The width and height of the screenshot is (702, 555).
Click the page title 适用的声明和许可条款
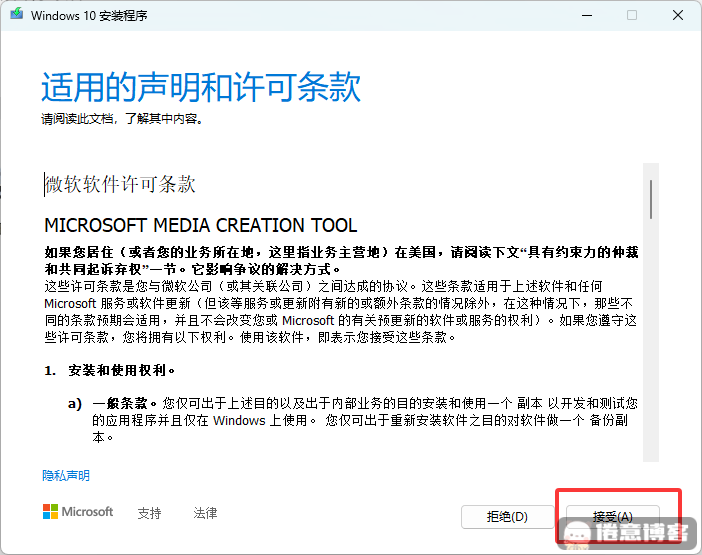pos(201,88)
